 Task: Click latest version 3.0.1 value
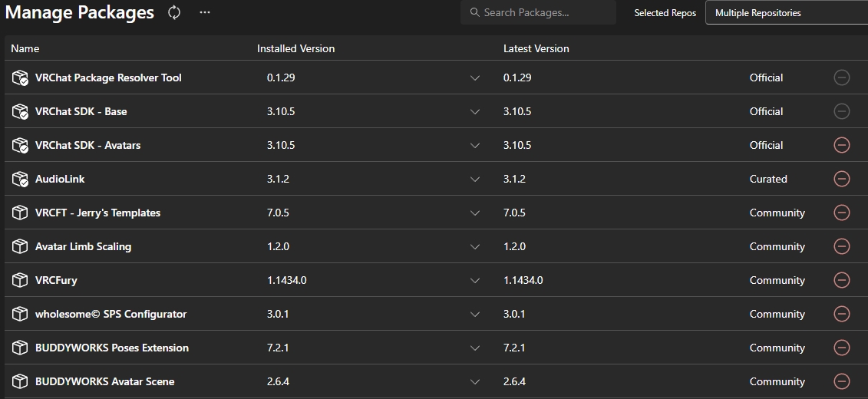point(514,315)
